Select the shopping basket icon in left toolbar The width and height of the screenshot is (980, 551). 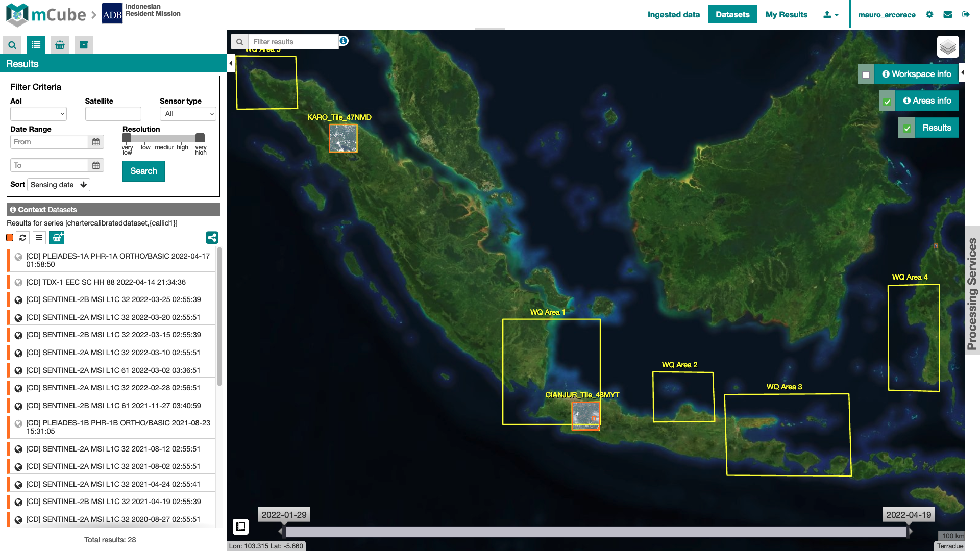pyautogui.click(x=59, y=45)
